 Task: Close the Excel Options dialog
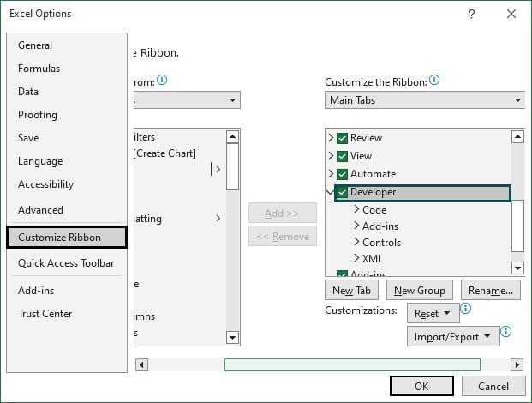point(511,14)
